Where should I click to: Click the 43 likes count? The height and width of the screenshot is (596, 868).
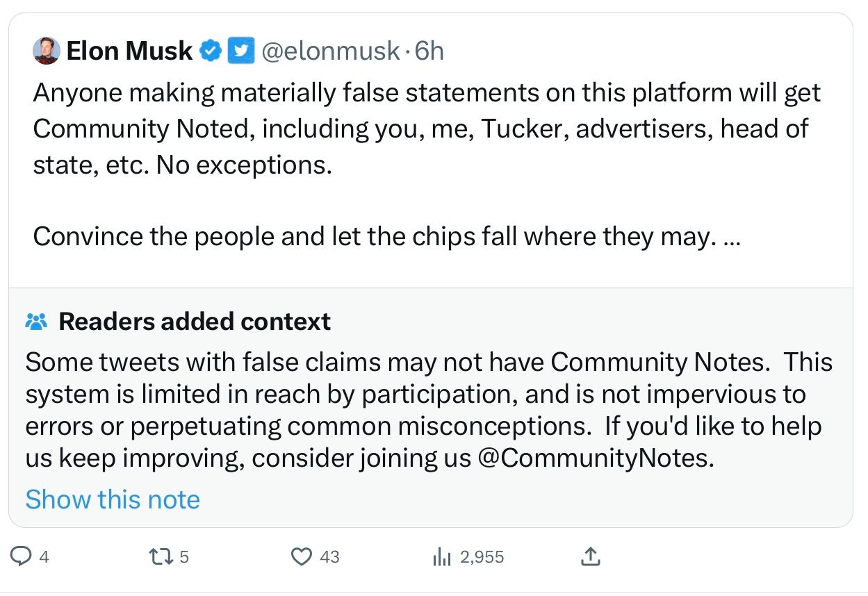click(x=330, y=557)
